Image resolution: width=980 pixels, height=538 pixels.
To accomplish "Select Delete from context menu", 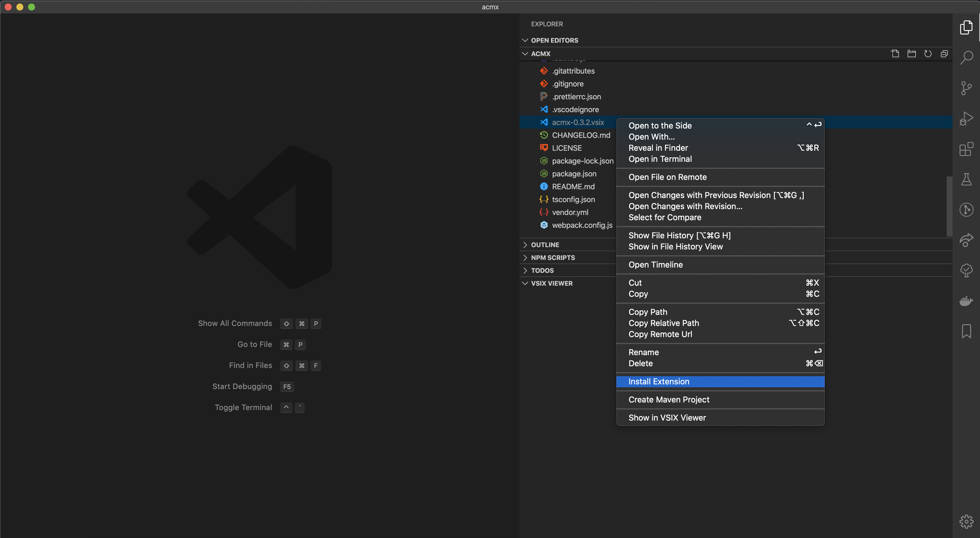I will tap(720, 364).
